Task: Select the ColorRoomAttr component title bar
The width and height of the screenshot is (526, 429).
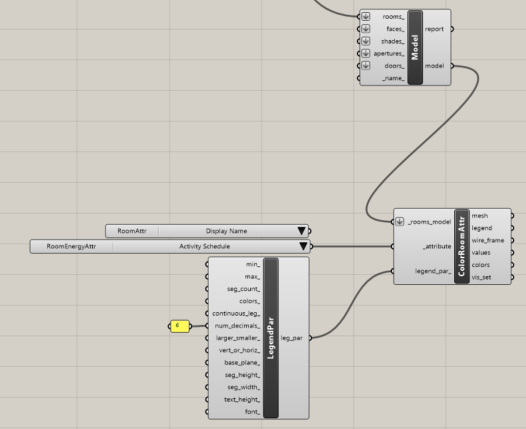Action: coord(462,246)
